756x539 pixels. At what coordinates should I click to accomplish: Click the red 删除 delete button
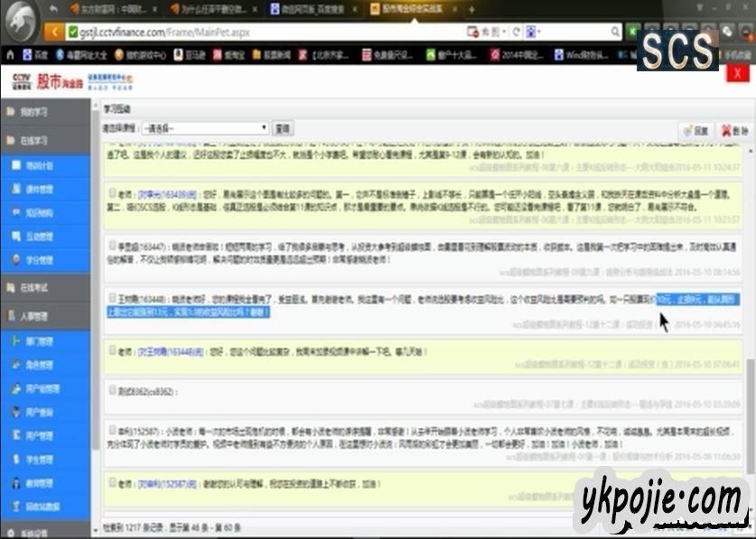(x=732, y=130)
